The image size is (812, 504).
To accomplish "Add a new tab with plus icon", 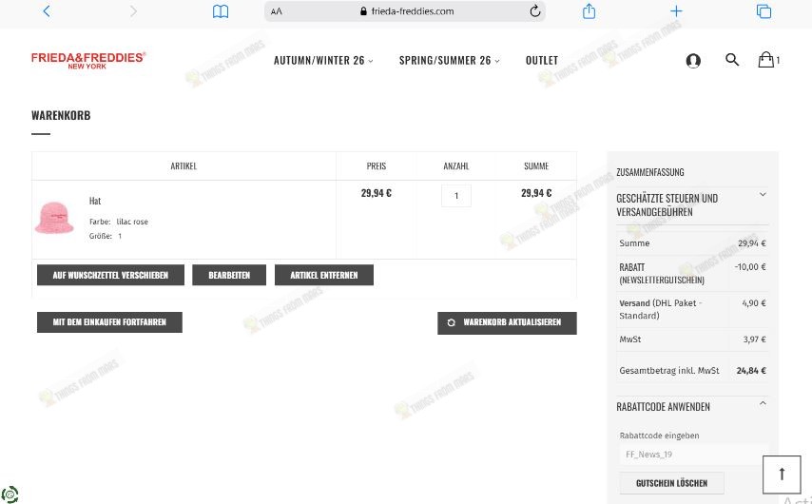I will pyautogui.click(x=676, y=10).
